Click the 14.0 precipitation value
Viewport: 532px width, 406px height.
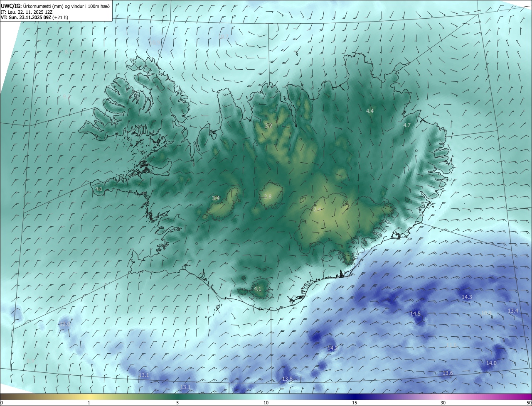[491, 363]
